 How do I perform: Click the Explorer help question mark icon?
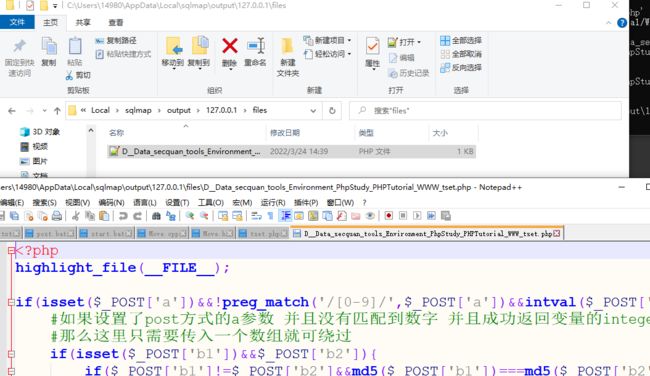click(622, 23)
